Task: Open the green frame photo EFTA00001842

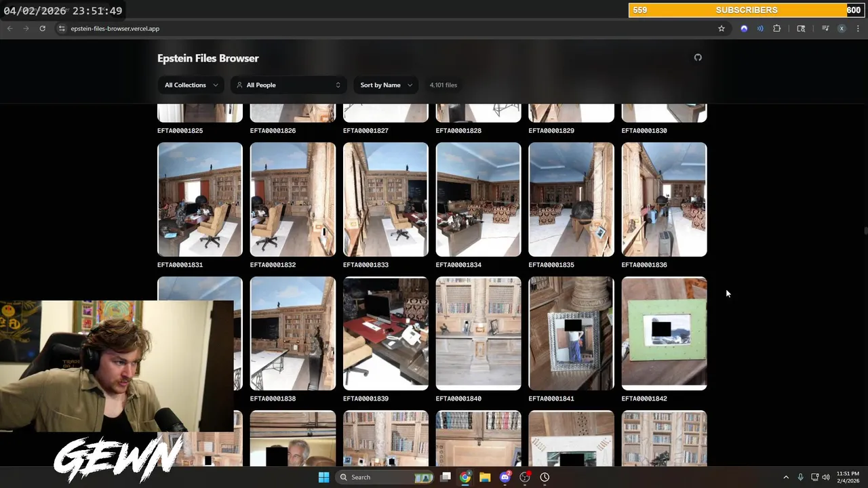Action: [665, 333]
